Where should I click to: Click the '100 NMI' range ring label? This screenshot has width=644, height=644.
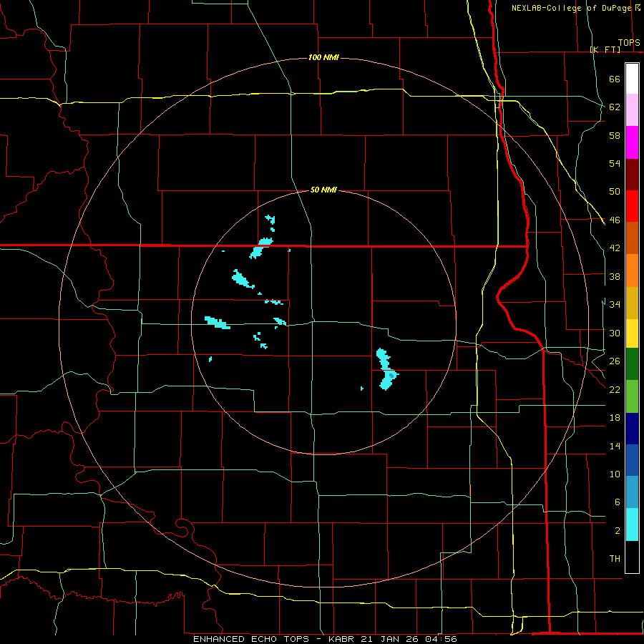click(x=323, y=57)
